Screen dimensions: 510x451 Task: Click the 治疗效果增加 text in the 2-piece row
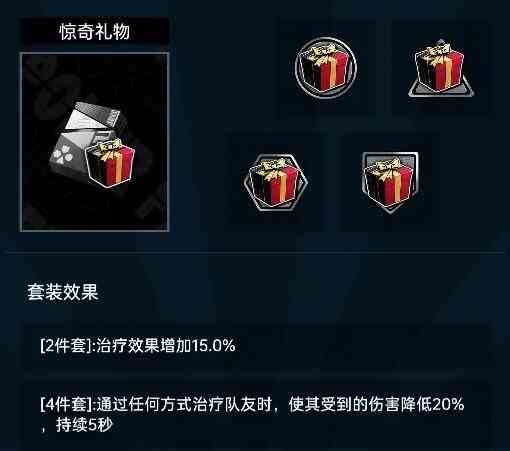(x=143, y=346)
